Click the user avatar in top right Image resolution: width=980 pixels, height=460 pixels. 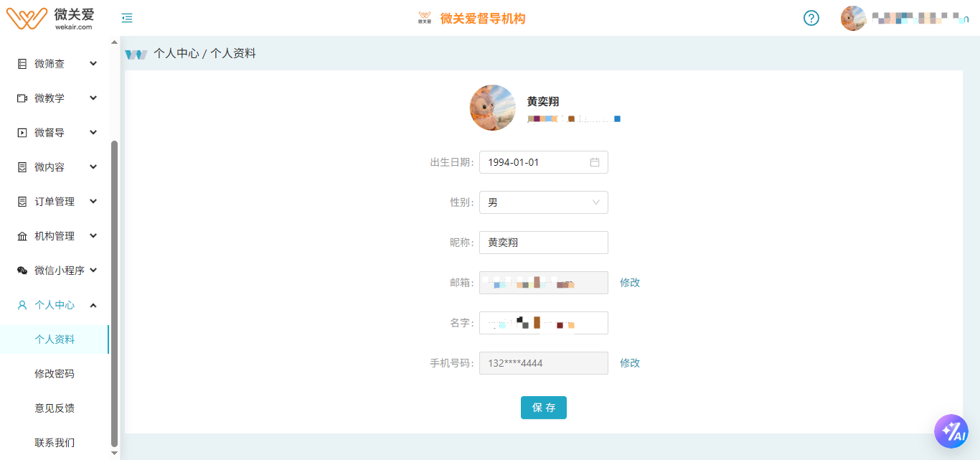pos(853,18)
